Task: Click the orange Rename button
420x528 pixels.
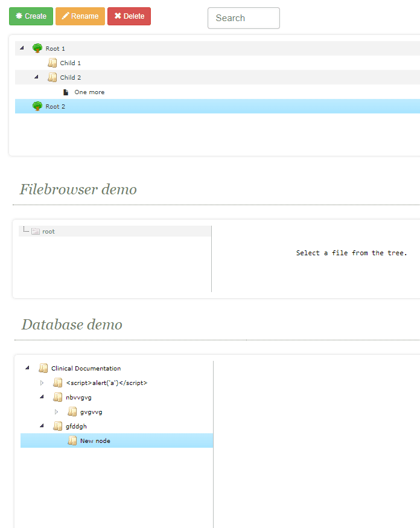Action: [80, 16]
